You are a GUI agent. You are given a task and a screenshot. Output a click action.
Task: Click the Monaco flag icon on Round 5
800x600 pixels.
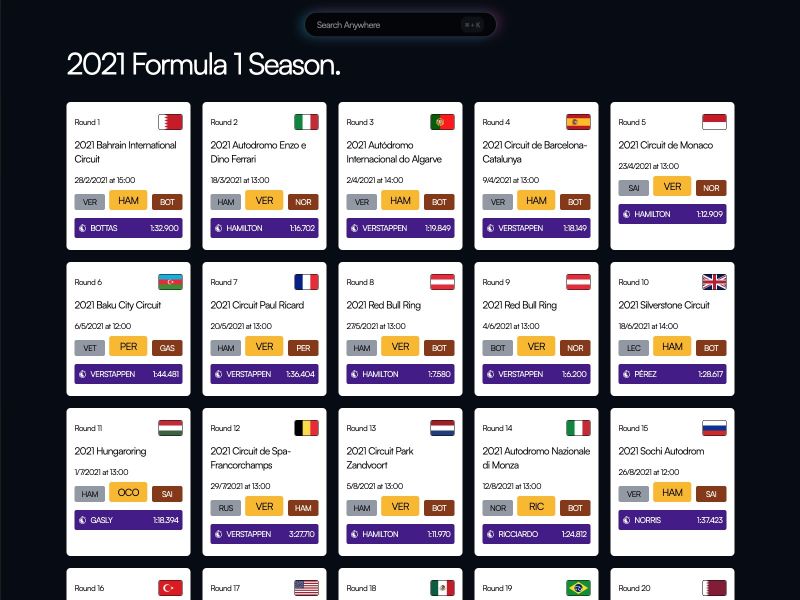(714, 121)
